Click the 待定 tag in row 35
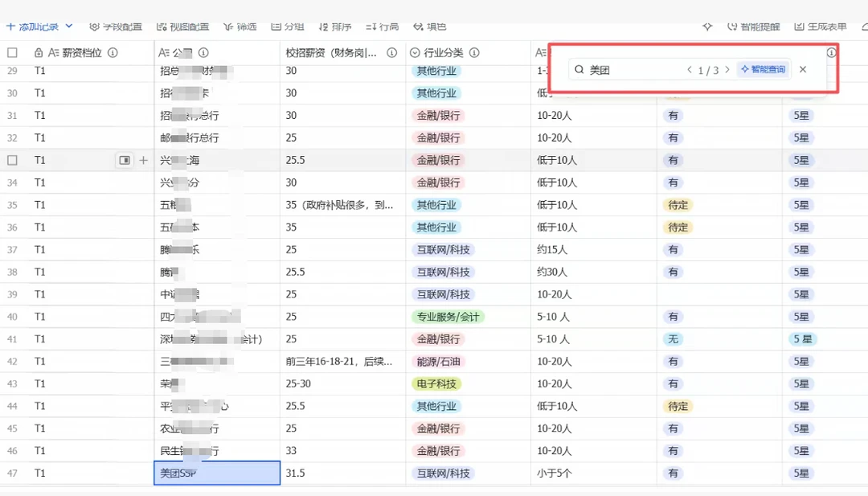The width and height of the screenshot is (868, 496). click(678, 205)
